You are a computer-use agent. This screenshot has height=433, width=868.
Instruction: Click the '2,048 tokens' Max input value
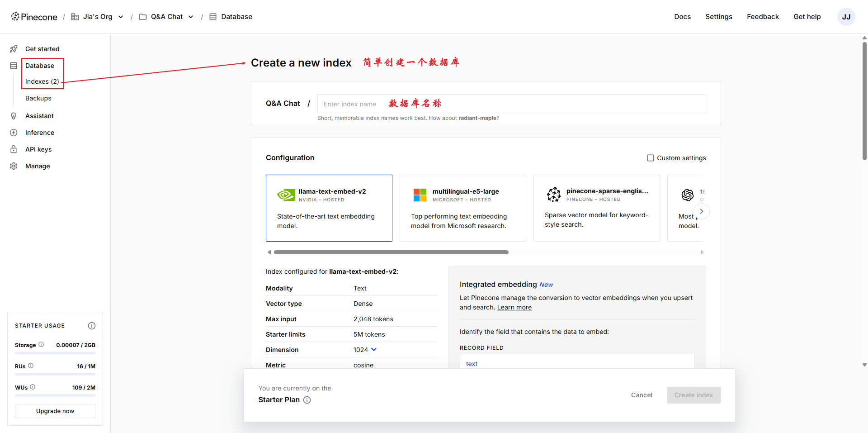pyautogui.click(x=373, y=319)
